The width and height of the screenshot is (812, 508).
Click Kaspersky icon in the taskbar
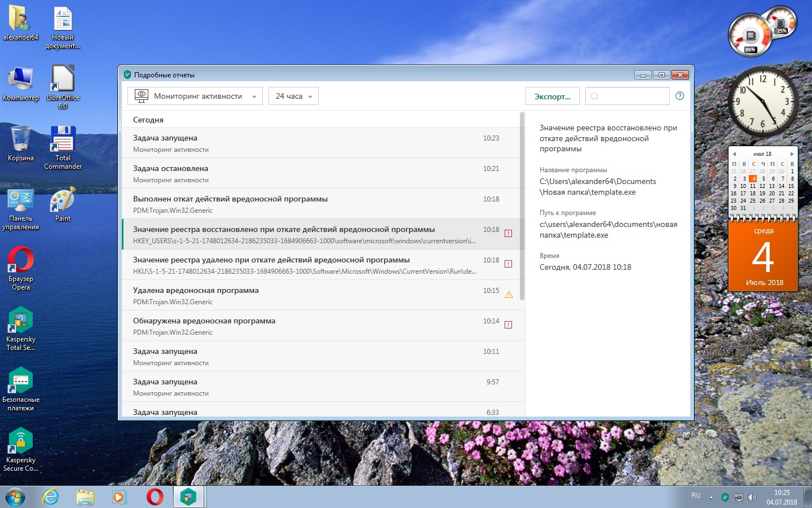click(x=188, y=497)
